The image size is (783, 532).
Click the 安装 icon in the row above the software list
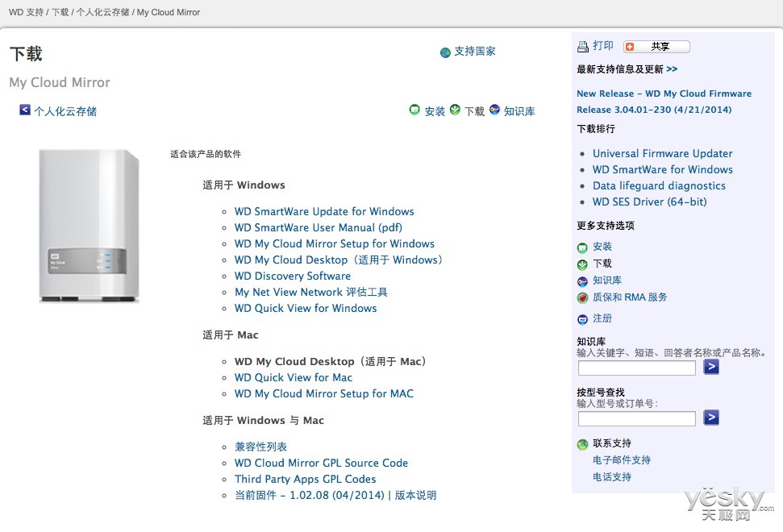pos(414,110)
